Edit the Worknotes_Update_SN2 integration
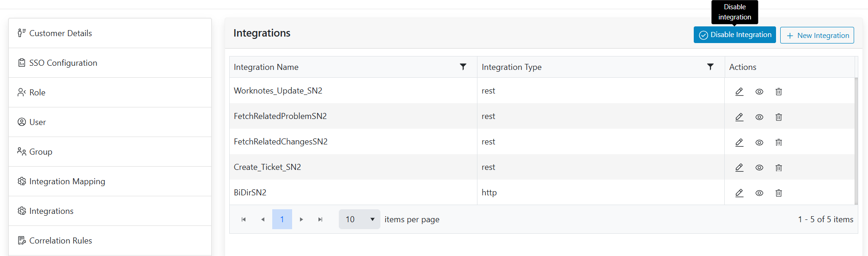The width and height of the screenshot is (868, 256). [x=739, y=92]
